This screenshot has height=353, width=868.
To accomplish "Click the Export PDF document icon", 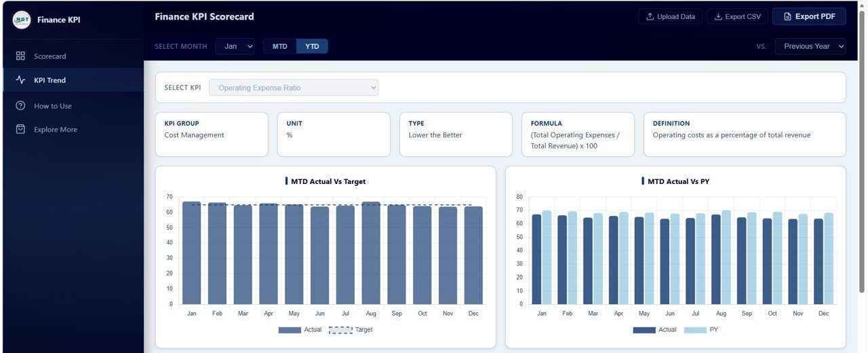I will (x=787, y=17).
